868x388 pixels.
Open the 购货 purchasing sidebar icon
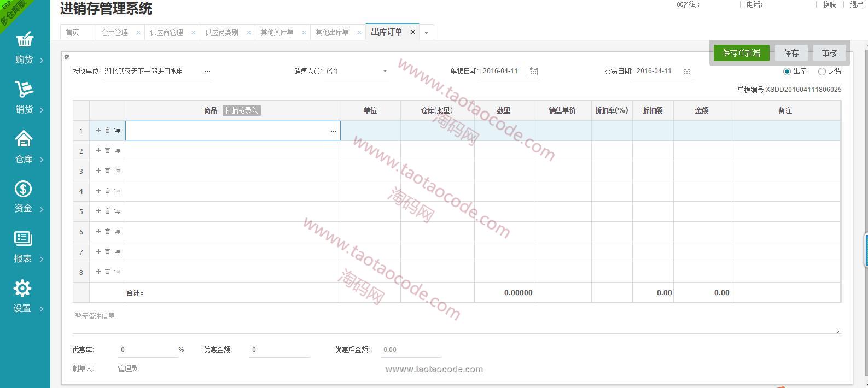click(x=25, y=40)
